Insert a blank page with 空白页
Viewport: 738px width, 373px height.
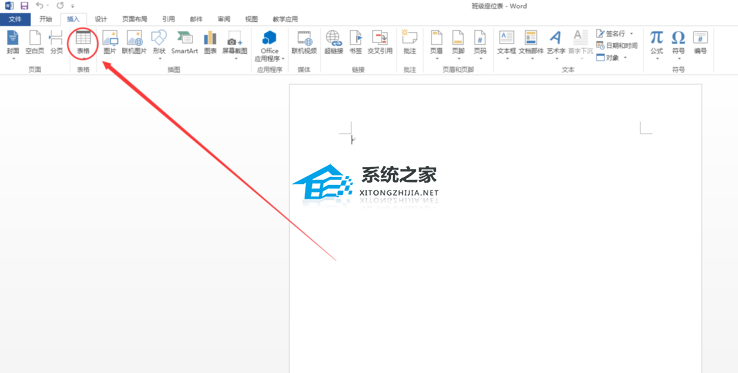tap(35, 42)
